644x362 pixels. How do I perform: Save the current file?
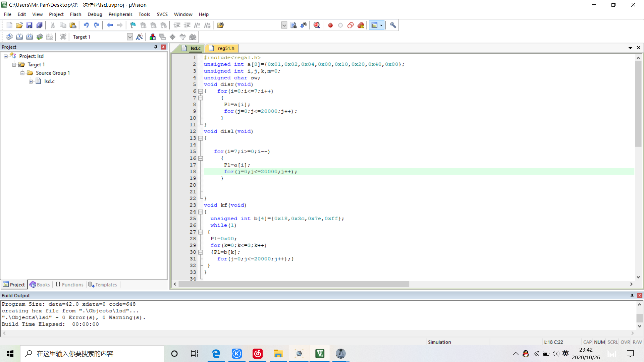click(30, 25)
